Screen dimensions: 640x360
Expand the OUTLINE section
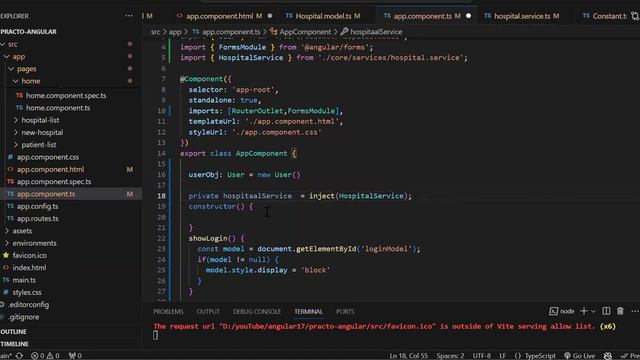pyautogui.click(x=13, y=331)
